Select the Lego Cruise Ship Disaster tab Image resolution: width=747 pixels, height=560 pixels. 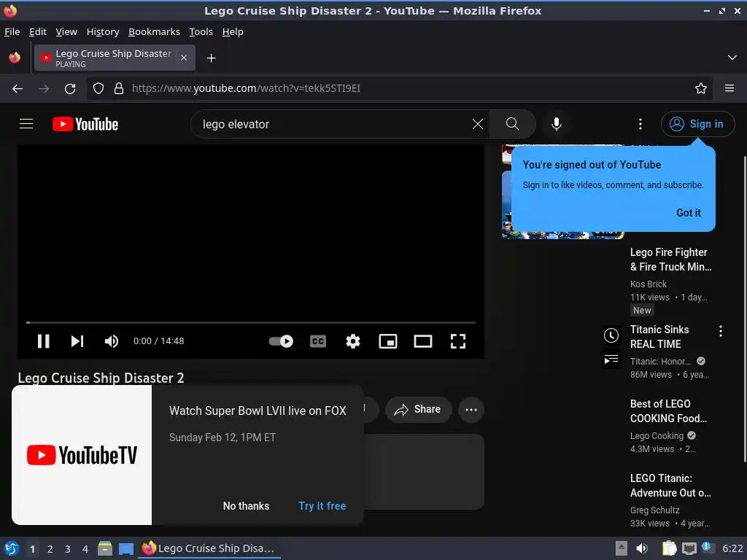point(115,58)
